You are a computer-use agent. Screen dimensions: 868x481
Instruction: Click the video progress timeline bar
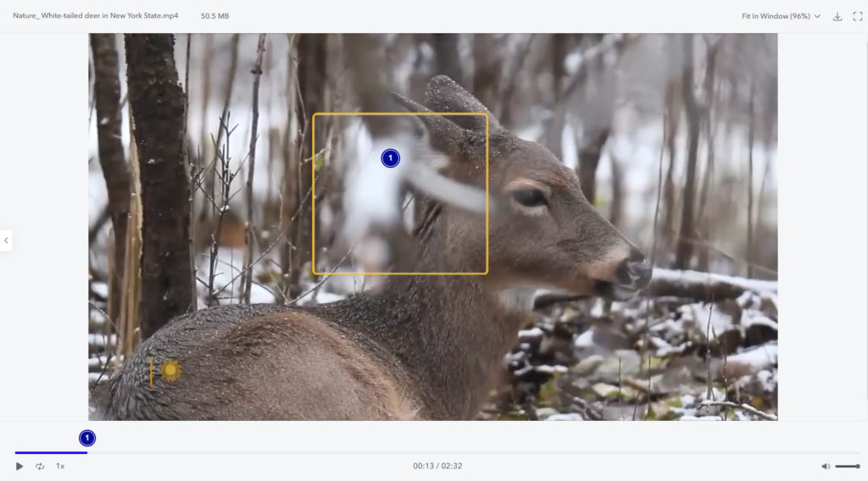(437, 452)
